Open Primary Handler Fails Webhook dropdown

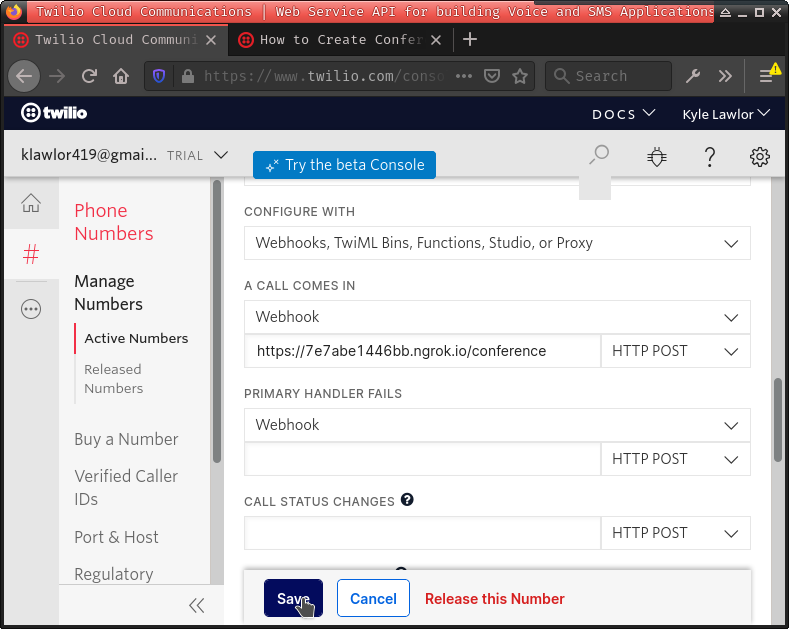pos(497,425)
